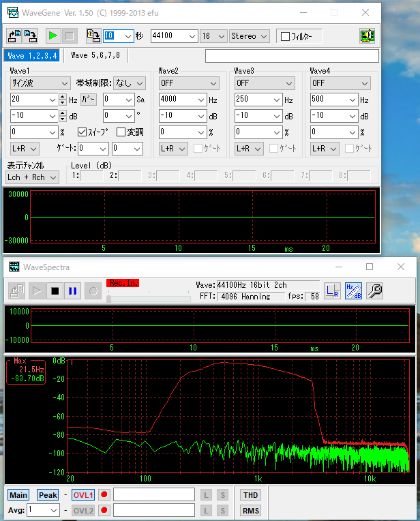Toggle the Peak display button
This screenshot has height=521, width=420.
click(x=48, y=494)
